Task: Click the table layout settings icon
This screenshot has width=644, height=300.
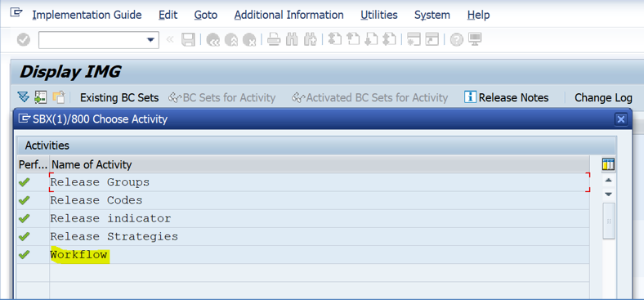Action: click(x=608, y=164)
